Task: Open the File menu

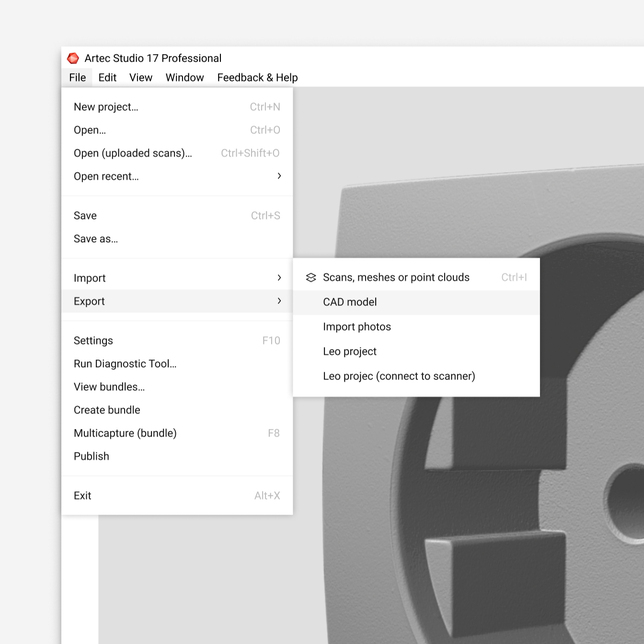Action: 77,78
